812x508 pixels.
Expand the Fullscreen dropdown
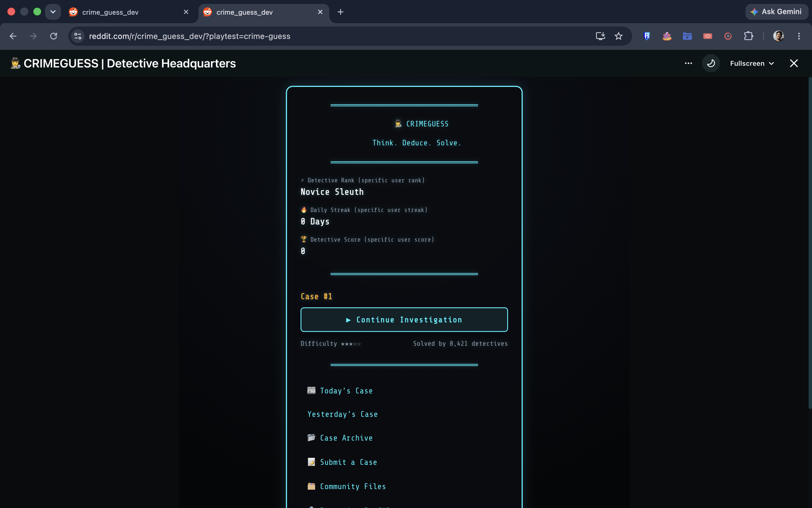(x=752, y=63)
